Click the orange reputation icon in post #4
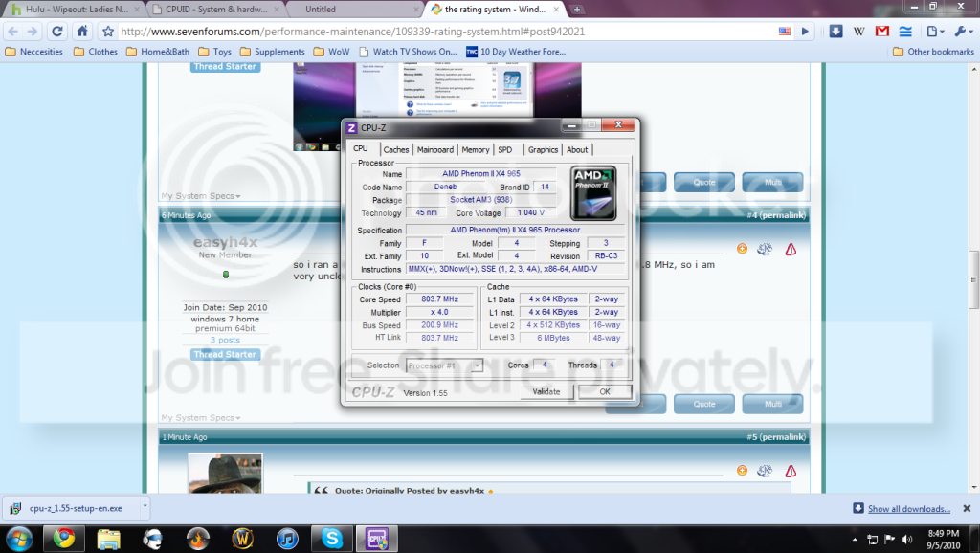980x553 pixels. click(742, 249)
